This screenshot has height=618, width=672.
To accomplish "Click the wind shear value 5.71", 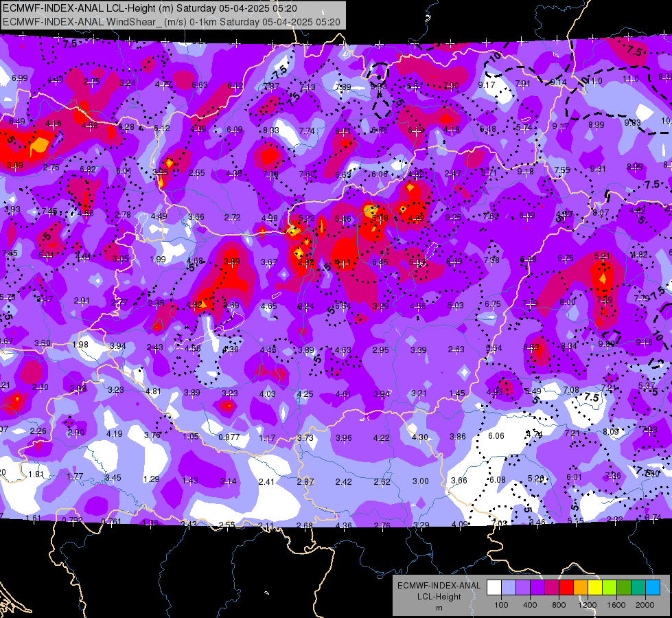I will [489, 173].
